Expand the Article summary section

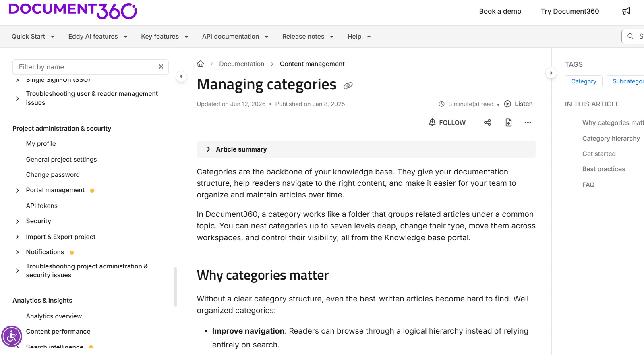tap(366, 149)
